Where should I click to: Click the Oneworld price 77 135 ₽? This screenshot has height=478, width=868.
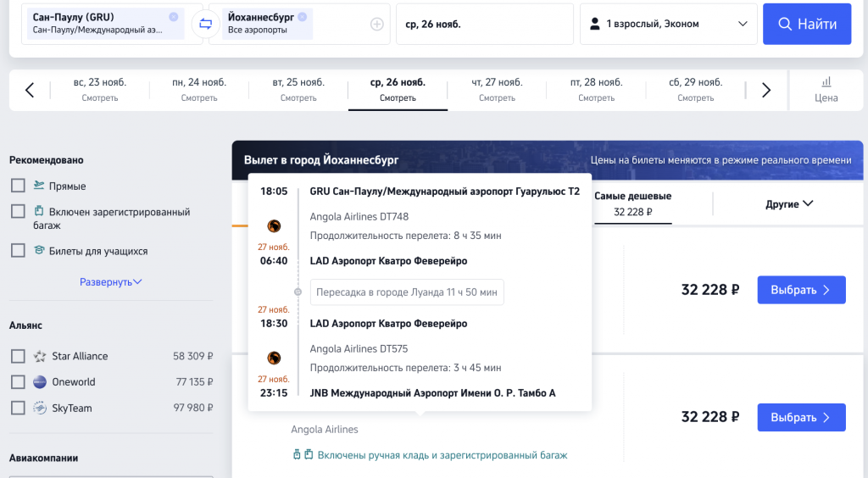[194, 381]
